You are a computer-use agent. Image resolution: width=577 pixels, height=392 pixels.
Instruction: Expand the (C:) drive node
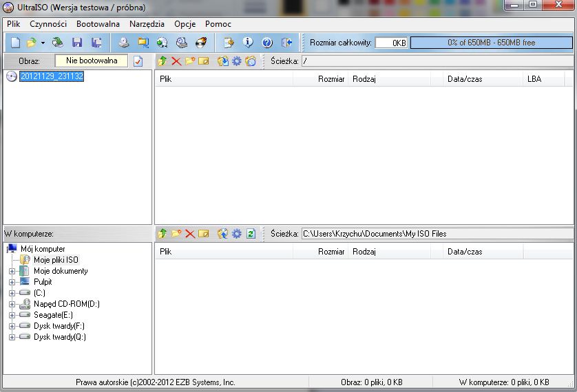click(x=12, y=293)
